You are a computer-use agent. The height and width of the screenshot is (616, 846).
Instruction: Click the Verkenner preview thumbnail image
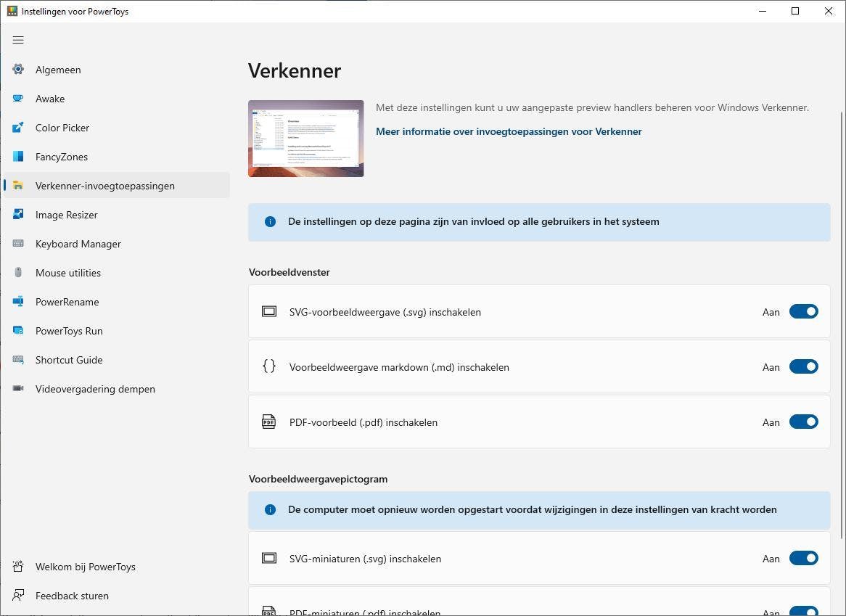(305, 139)
